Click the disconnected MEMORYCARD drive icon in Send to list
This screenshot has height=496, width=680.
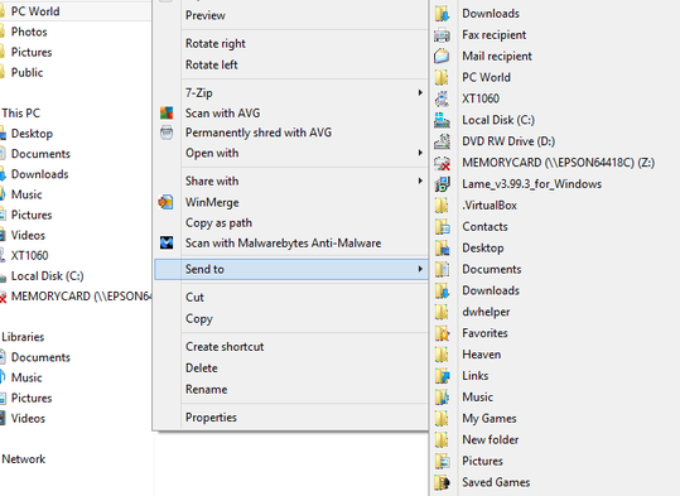pyautogui.click(x=442, y=163)
